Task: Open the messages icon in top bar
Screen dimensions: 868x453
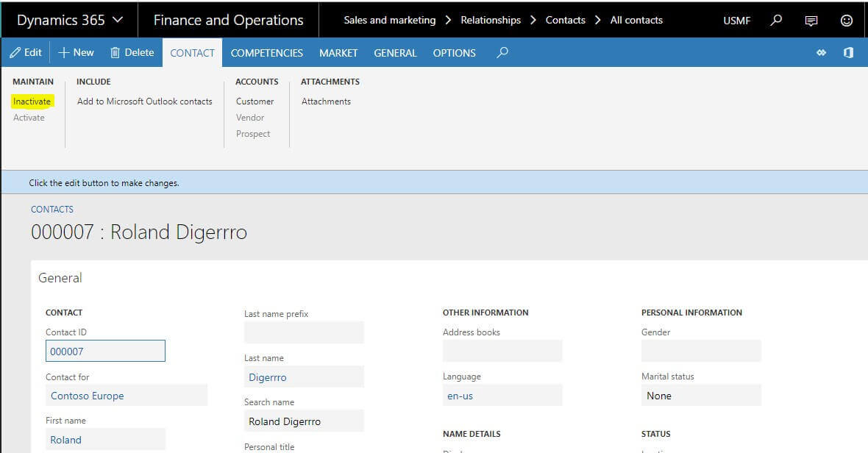Action: pyautogui.click(x=811, y=21)
